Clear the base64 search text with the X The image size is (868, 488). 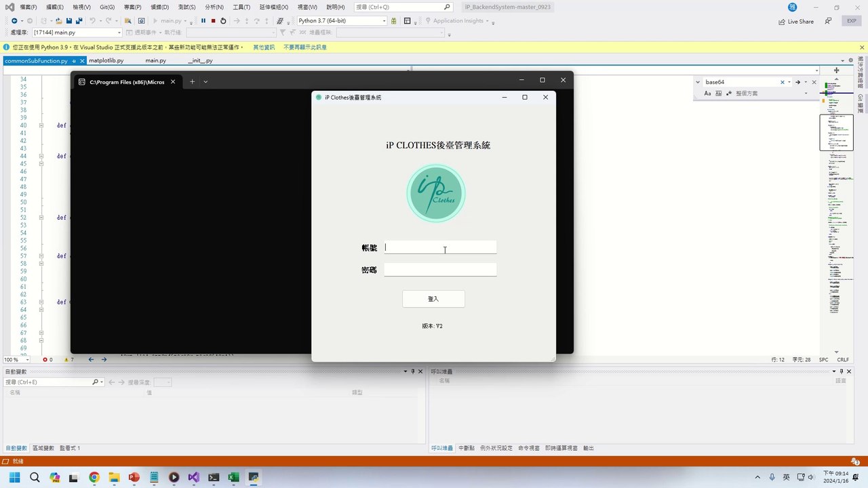[x=782, y=82]
